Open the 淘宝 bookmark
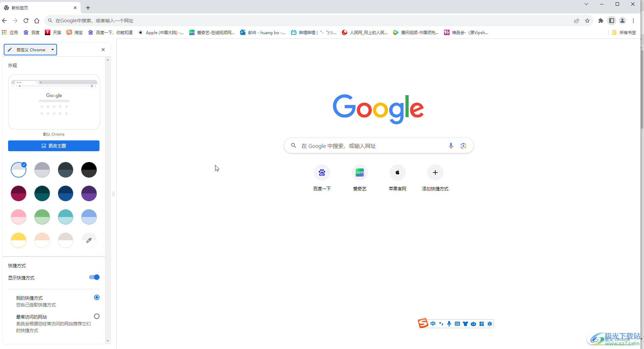Viewport: 644px width, 349px height. click(x=75, y=32)
